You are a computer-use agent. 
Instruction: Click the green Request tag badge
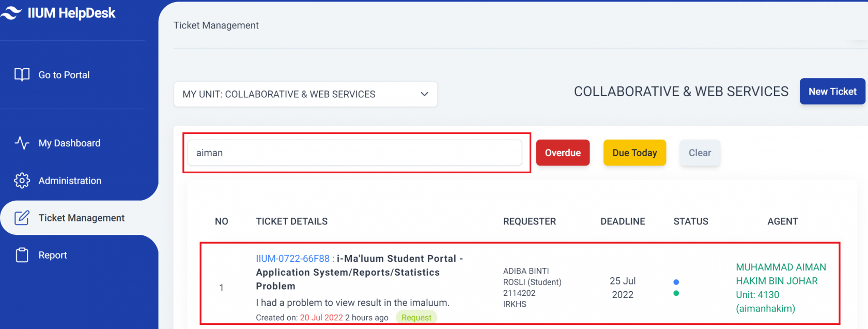tap(416, 318)
